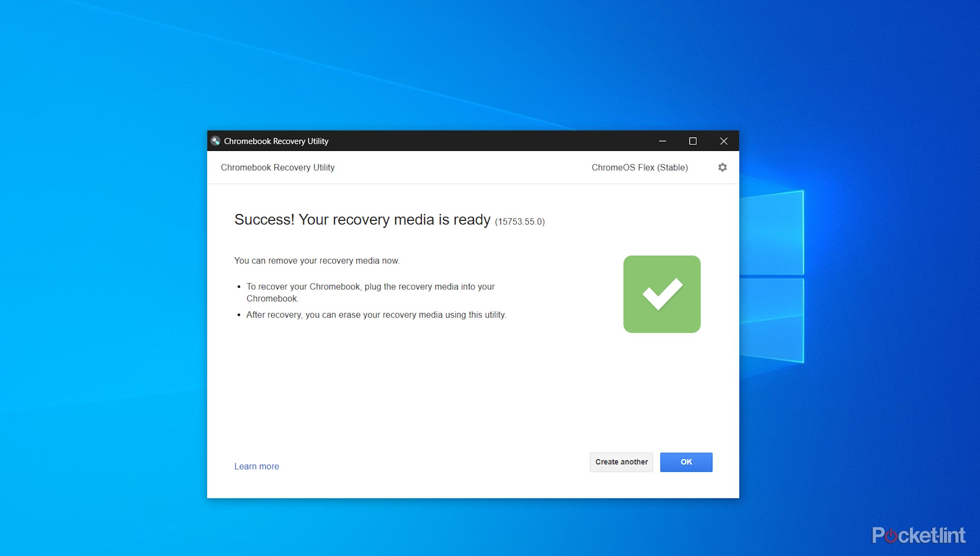Screen dimensions: 980x556
Task: Click the Success! Your recovery media is ready heading
Action: pyautogui.click(x=362, y=220)
